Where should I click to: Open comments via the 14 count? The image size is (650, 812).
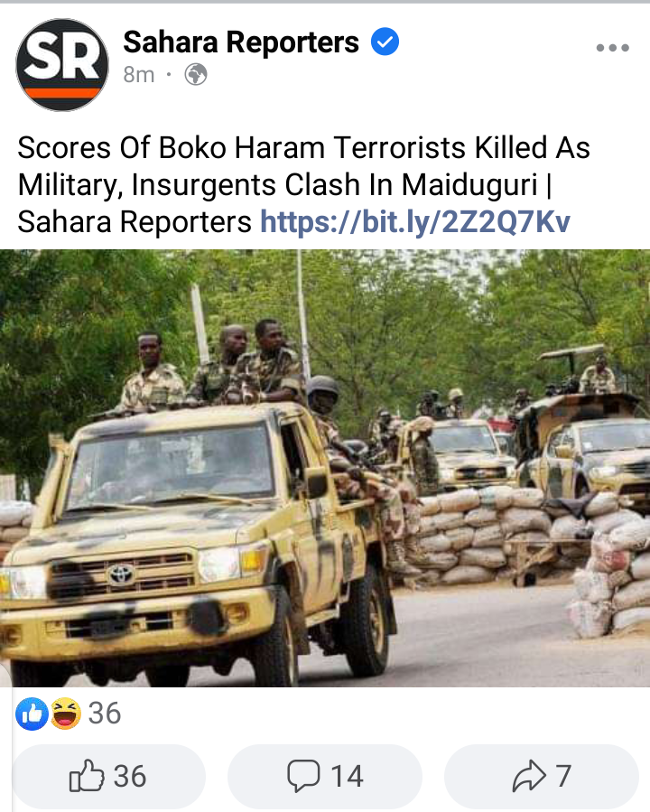click(x=347, y=776)
